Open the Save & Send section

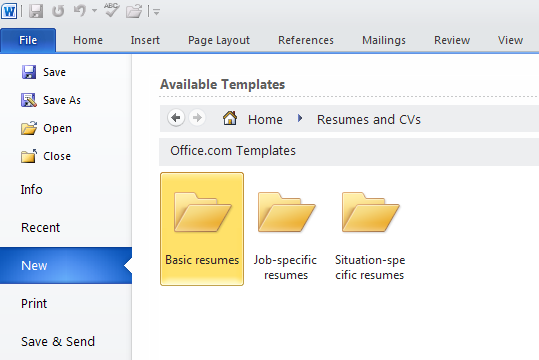58,341
